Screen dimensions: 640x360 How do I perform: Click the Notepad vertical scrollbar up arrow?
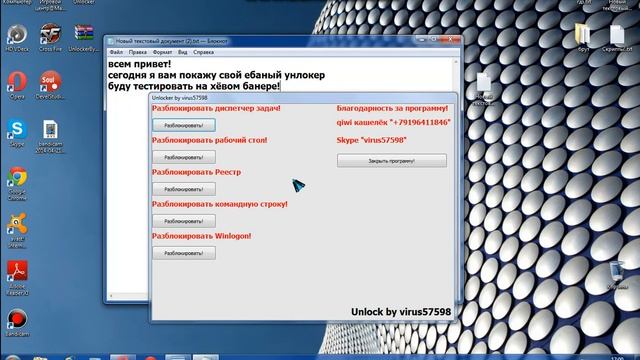(x=456, y=62)
